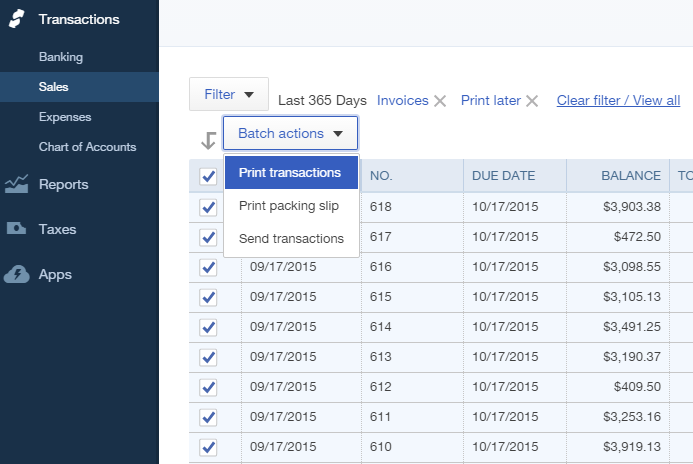Click the Taxes icon in sidebar
This screenshot has height=464, width=693.
(x=17, y=229)
